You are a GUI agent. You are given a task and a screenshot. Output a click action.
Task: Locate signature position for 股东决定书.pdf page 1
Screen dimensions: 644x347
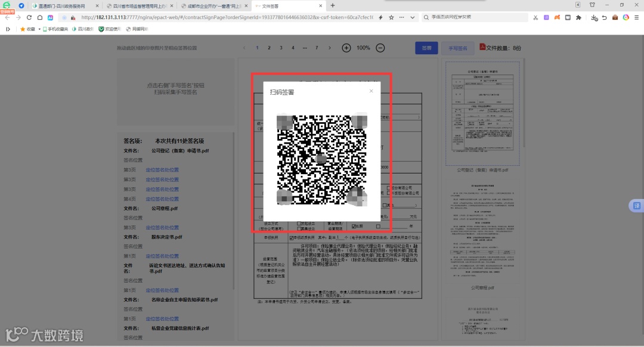[x=162, y=256]
